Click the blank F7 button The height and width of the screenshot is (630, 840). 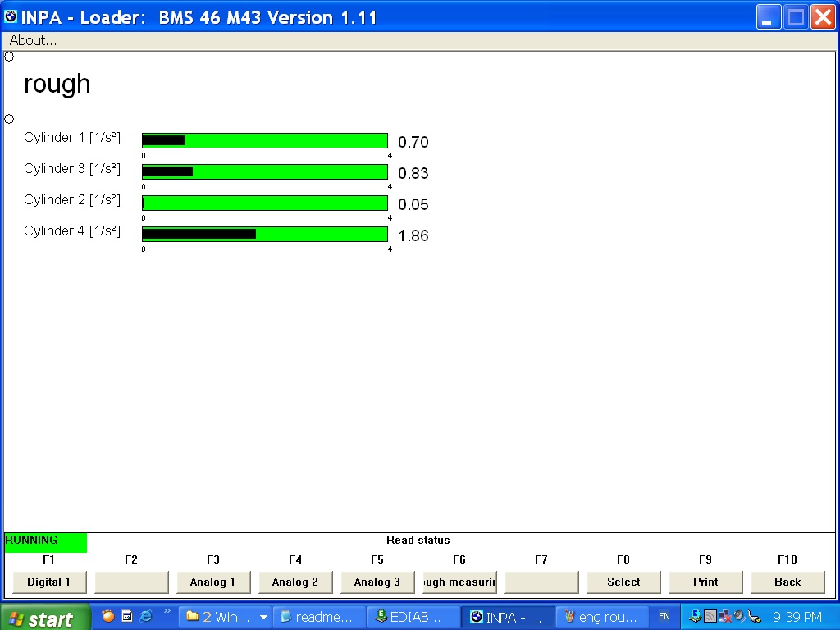pyautogui.click(x=541, y=582)
